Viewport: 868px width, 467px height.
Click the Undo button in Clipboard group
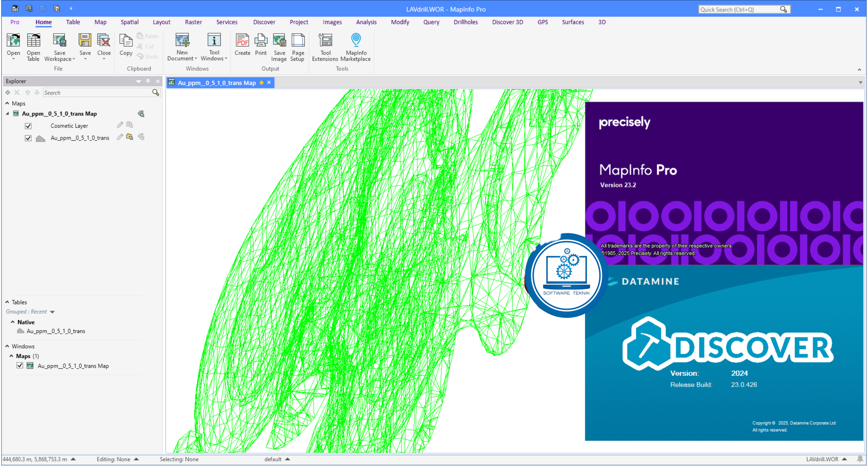point(148,56)
